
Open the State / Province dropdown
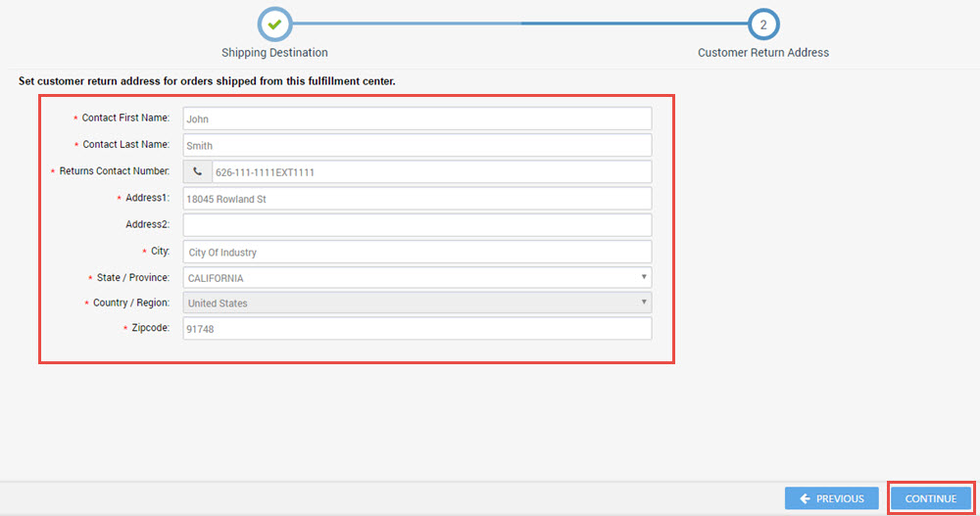pos(416,277)
